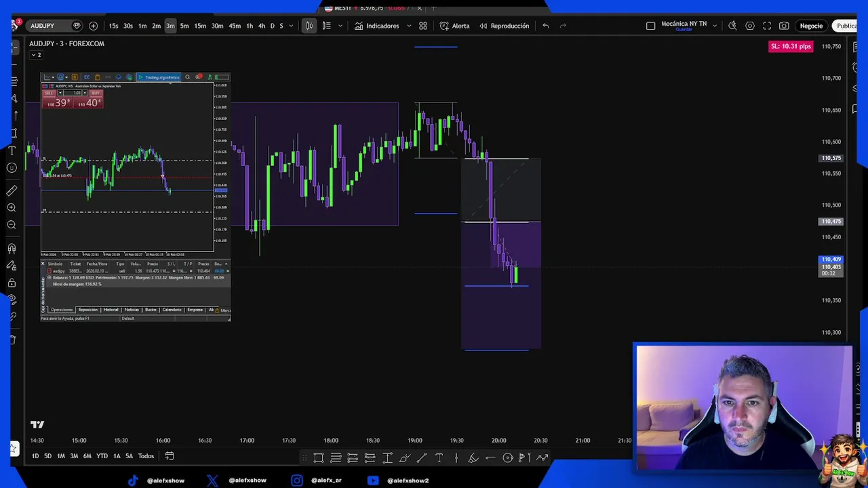Screen dimensions: 868x488
Task: Click the Mecánica NY TN layout name
Action: tap(684, 25)
